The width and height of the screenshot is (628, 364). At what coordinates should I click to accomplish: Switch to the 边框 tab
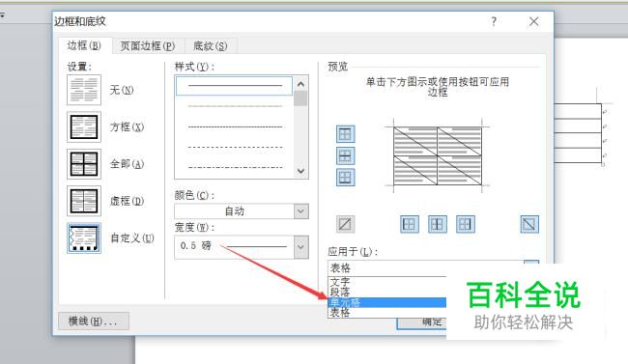point(84,45)
